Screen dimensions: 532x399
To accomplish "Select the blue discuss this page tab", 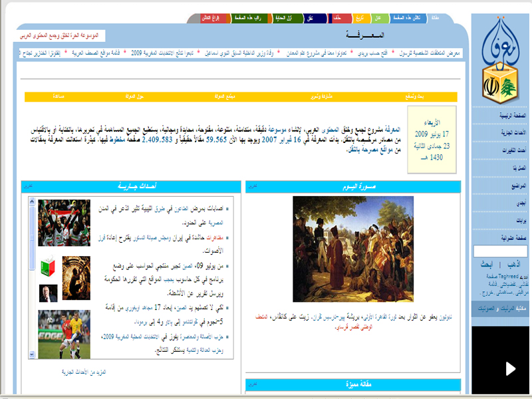I will click(407, 18).
